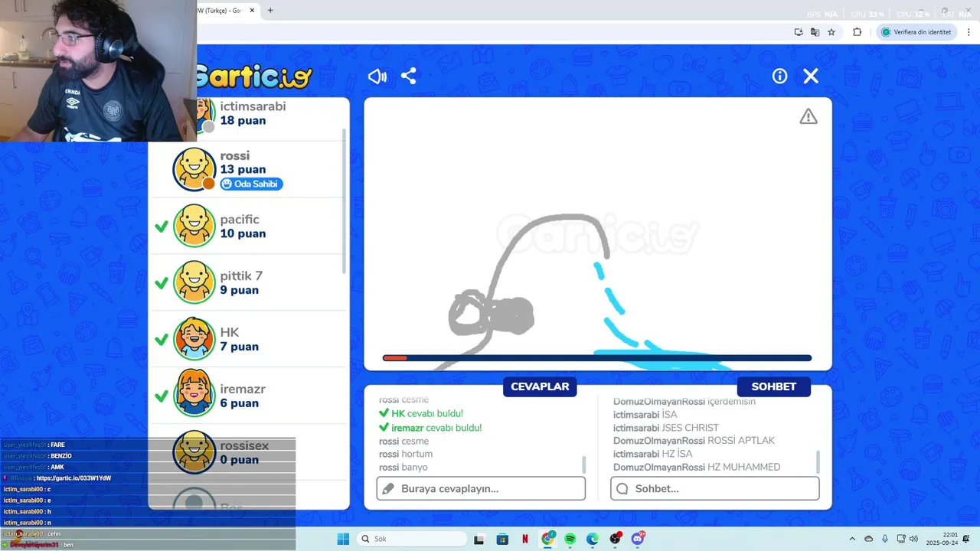Select the SOHBET chat tab
Screen dimensions: 980x551
point(773,386)
